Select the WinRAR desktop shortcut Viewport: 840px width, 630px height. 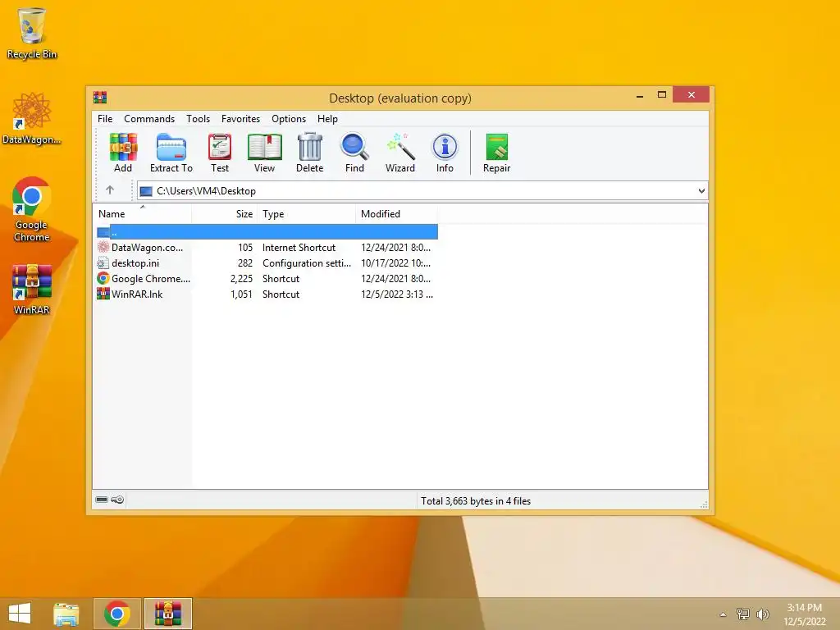[32, 290]
